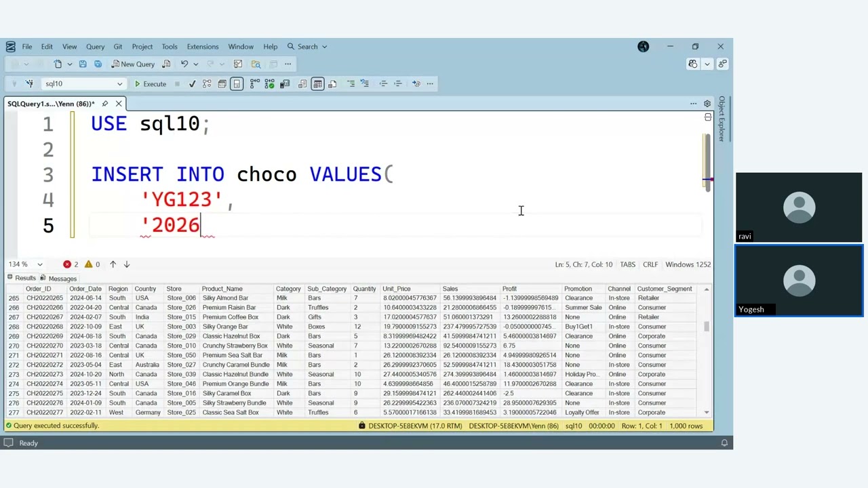
Task: Go to next issue down arrow
Action: click(127, 264)
